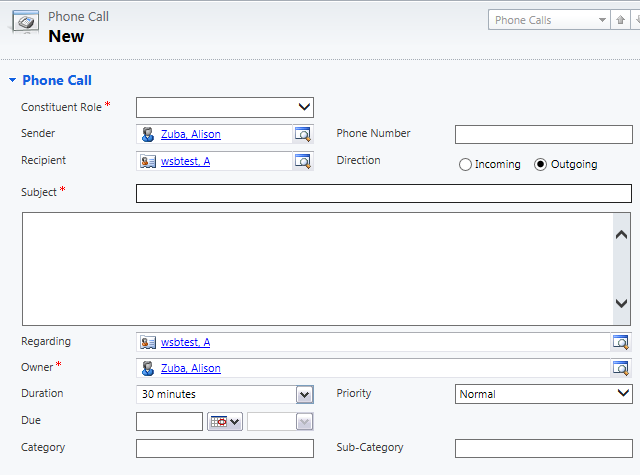640x475 pixels.
Task: Click the Phone Call entity icon
Action: 24,27
